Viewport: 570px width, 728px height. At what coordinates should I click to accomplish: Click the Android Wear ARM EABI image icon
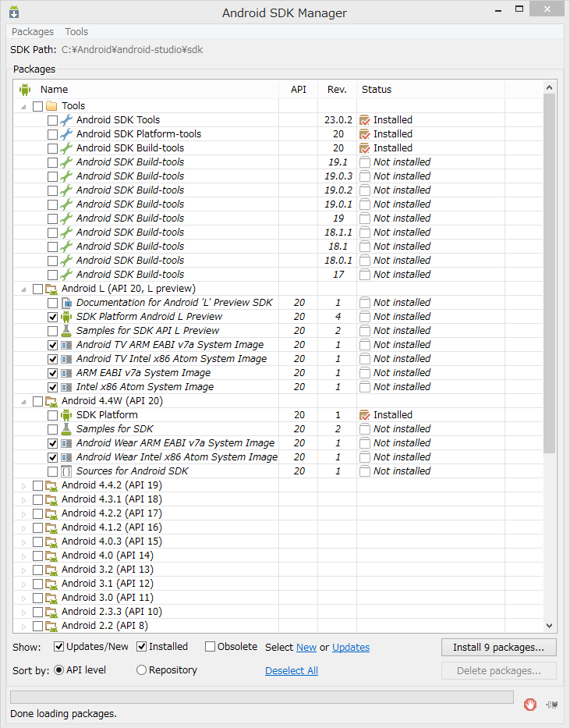(66, 444)
